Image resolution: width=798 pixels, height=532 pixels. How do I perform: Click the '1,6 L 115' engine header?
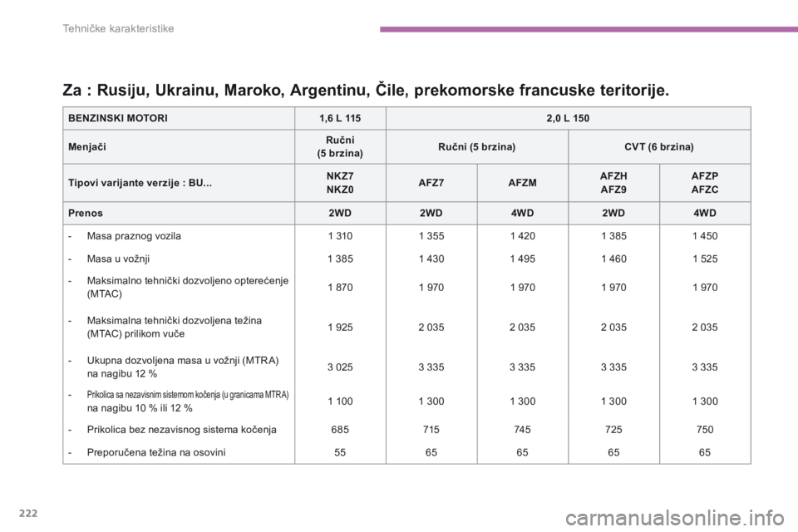pyautogui.click(x=340, y=118)
